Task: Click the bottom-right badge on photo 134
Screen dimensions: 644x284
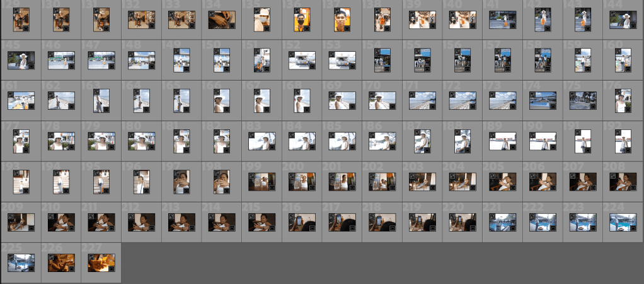Action: [x=233, y=27]
